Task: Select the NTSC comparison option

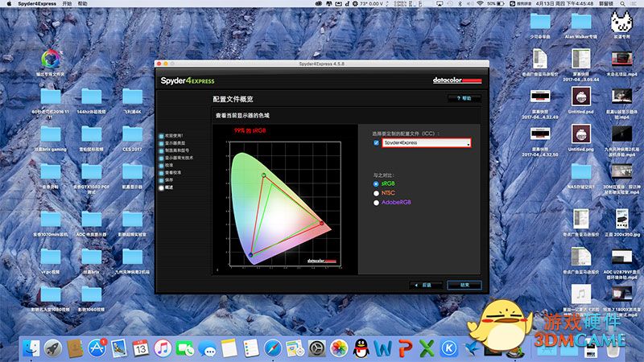Action: [376, 193]
